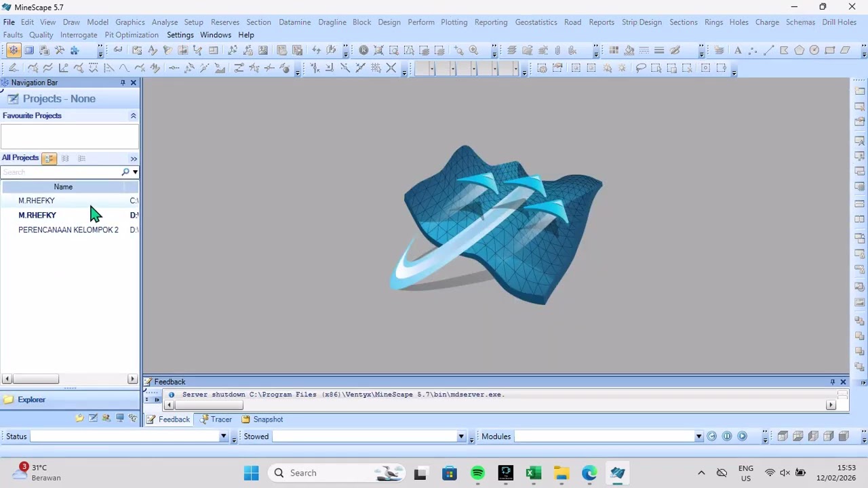Click the registered 'R' circle icon
The image size is (868, 488).
pyautogui.click(x=363, y=50)
